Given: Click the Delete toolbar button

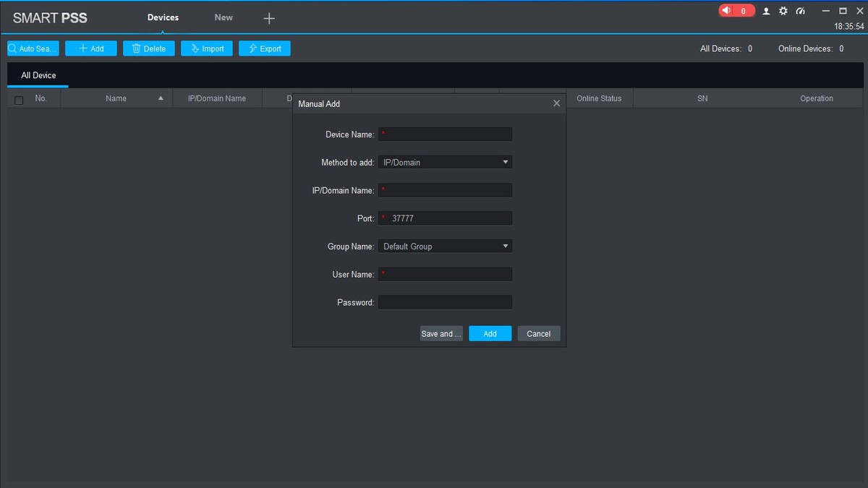Looking at the screenshot, I should click(149, 48).
